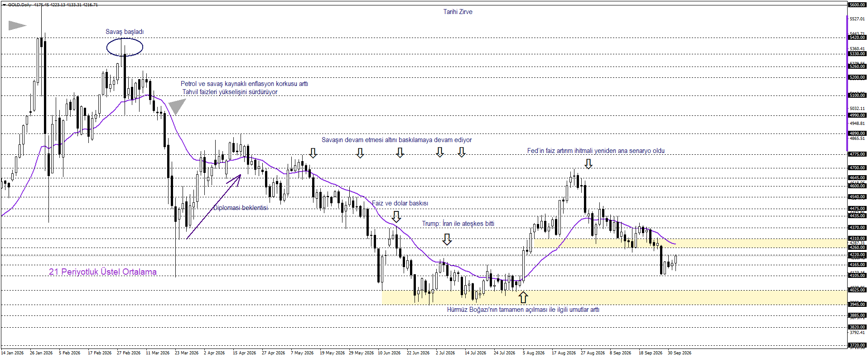Click the 4540.00 price level tag
The image size is (868, 358).
(857, 197)
